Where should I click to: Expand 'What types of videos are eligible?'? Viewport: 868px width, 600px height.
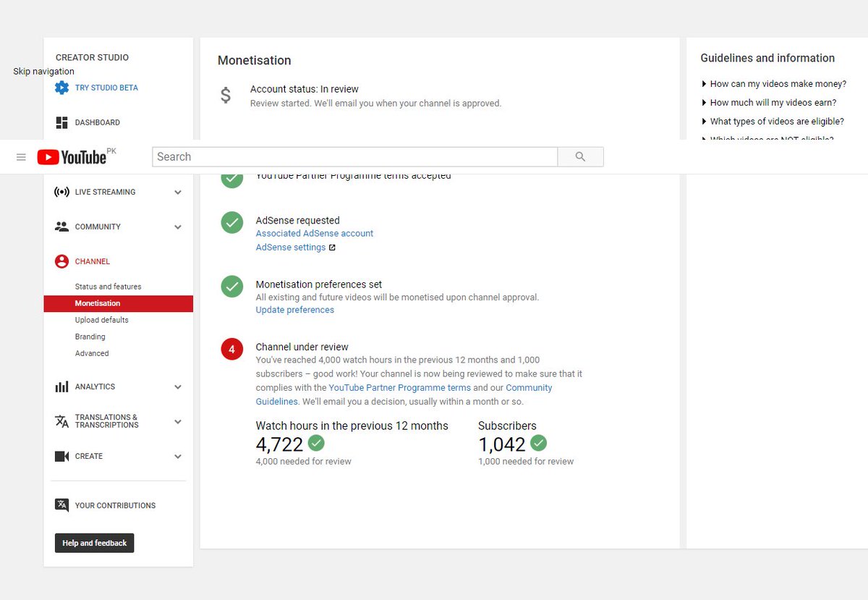(773, 122)
